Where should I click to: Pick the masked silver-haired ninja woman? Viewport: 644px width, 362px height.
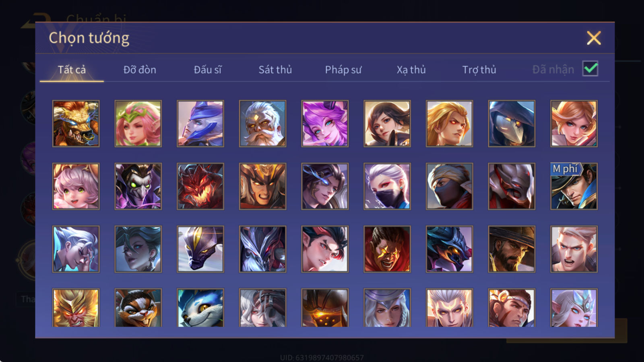pyautogui.click(x=387, y=186)
